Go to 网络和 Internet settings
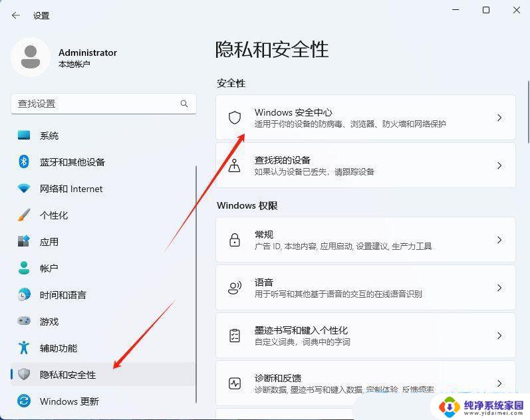 tap(71, 189)
